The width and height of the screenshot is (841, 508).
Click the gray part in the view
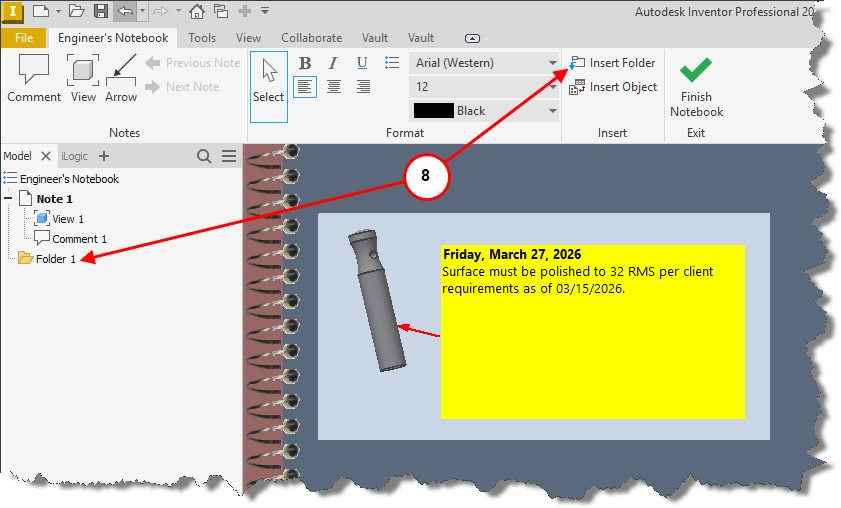point(377,300)
